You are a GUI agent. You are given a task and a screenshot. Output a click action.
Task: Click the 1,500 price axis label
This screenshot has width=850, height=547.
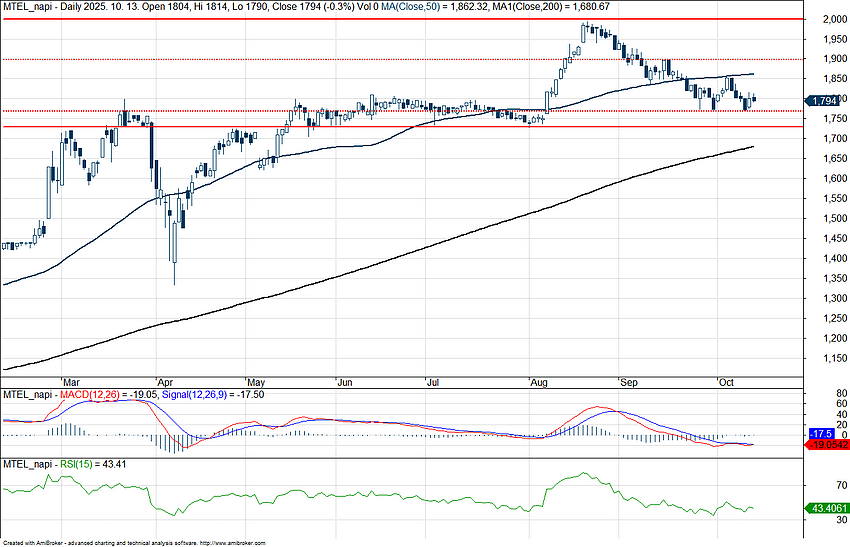coord(826,219)
